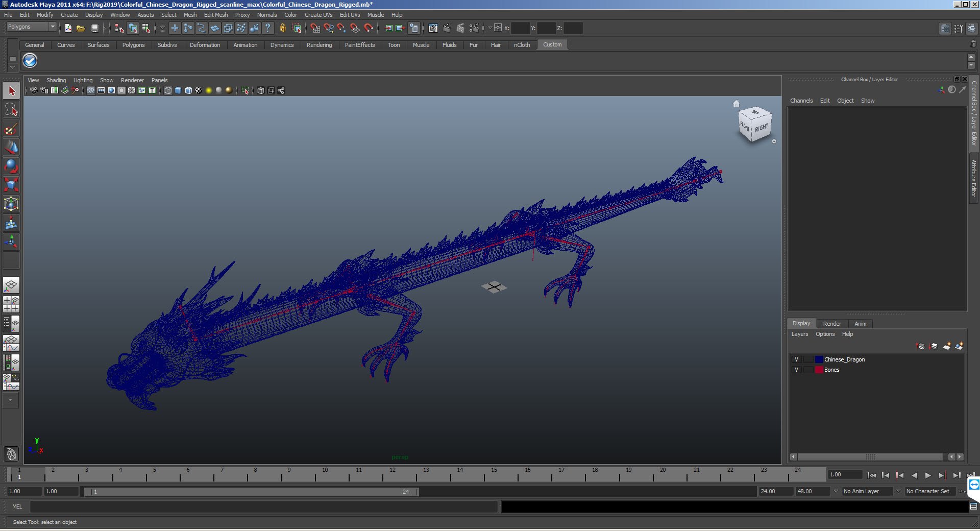Enable Snap to grids magnet icon

[315, 29]
